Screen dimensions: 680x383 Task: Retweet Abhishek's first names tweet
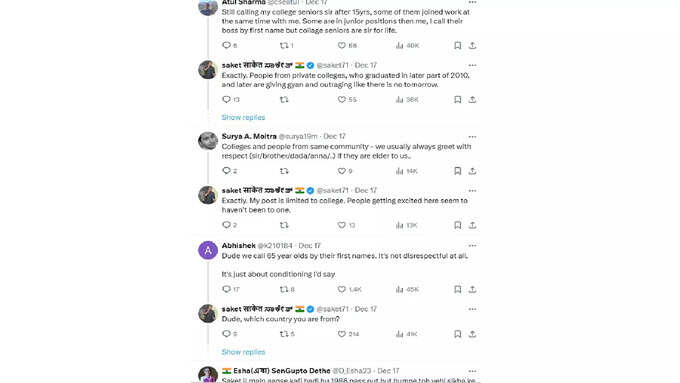[x=284, y=289]
